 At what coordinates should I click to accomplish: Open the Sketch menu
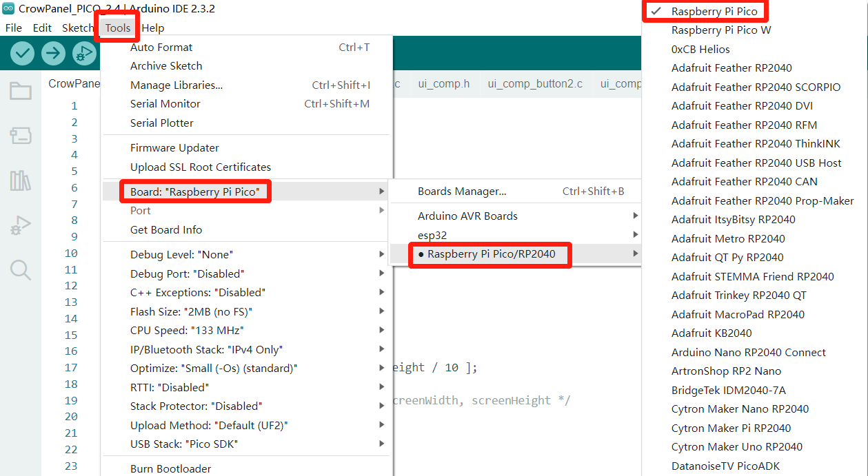(x=77, y=28)
